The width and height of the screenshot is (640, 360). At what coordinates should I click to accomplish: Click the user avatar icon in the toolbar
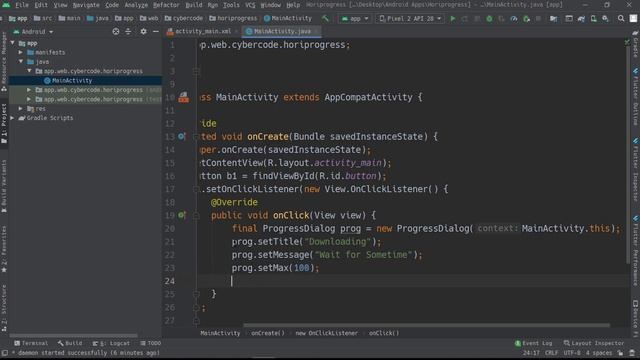click(x=633, y=19)
